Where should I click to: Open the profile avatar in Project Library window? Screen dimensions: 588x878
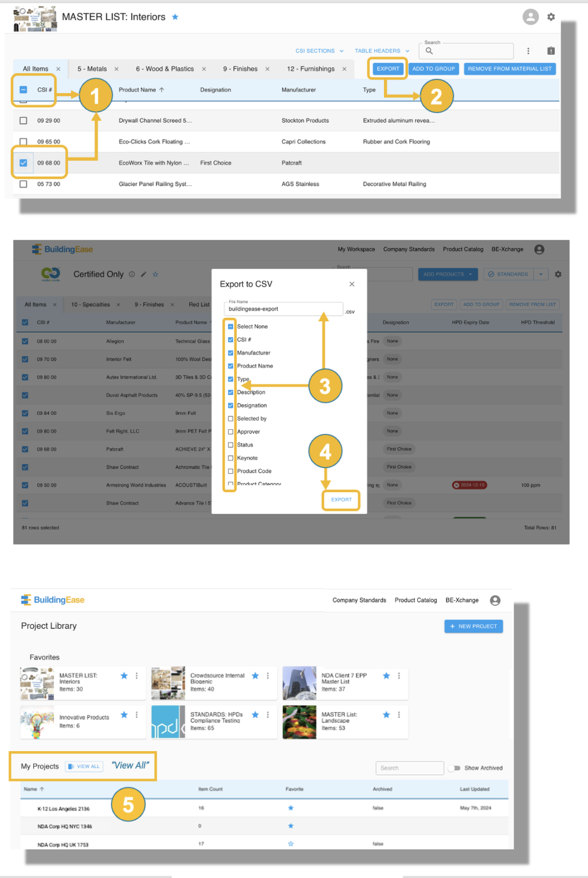point(495,600)
